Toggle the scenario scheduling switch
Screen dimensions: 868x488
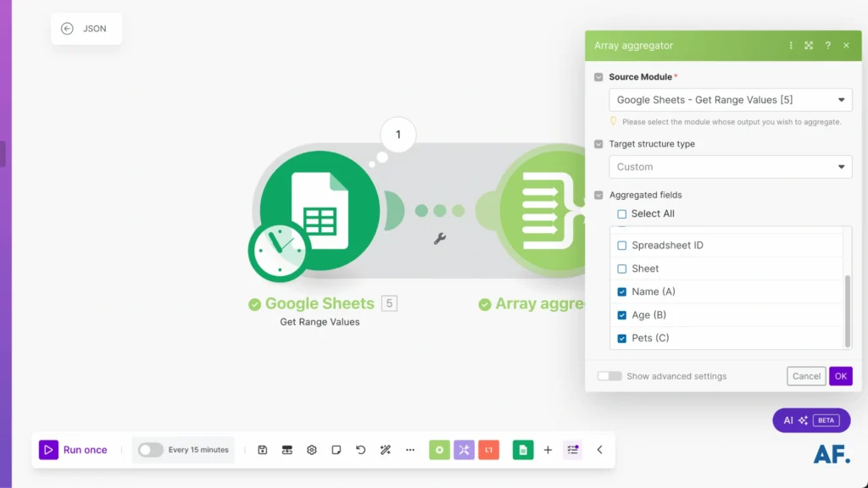click(x=150, y=450)
